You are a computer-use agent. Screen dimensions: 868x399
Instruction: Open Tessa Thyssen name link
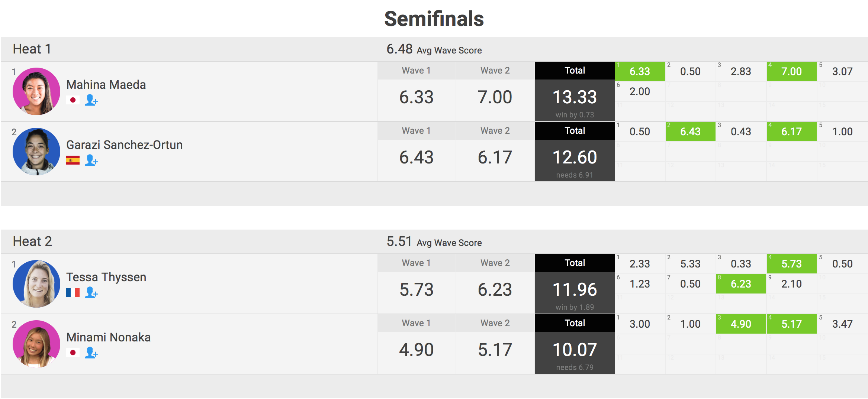[106, 277]
